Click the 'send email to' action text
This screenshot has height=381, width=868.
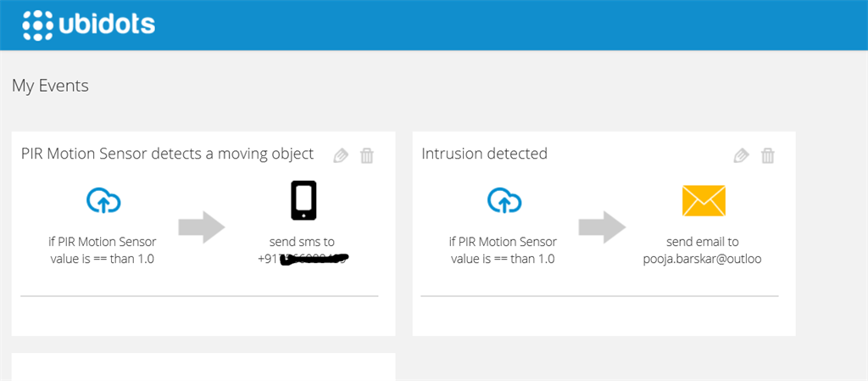pos(703,242)
